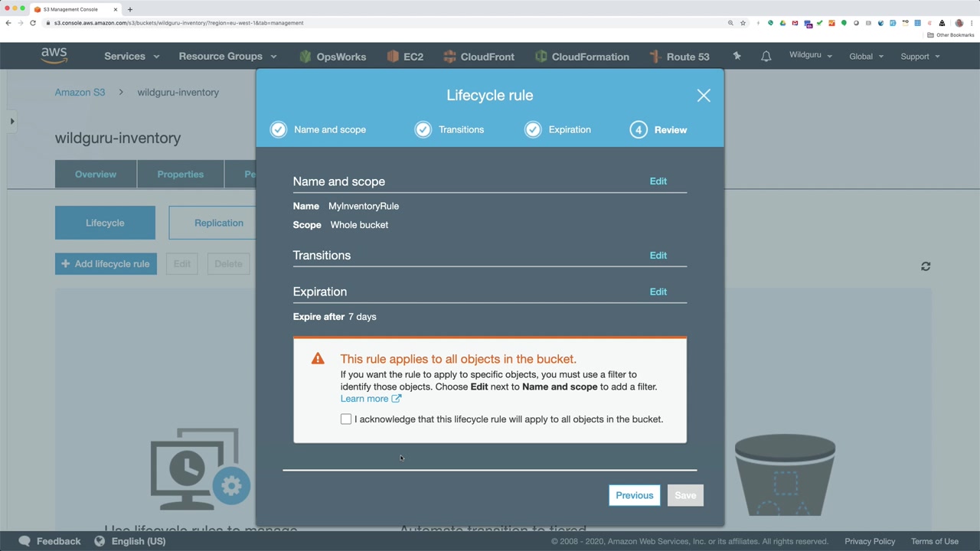980x551 pixels.
Task: Open the EC2 shortcut icon
Action: (x=393, y=57)
